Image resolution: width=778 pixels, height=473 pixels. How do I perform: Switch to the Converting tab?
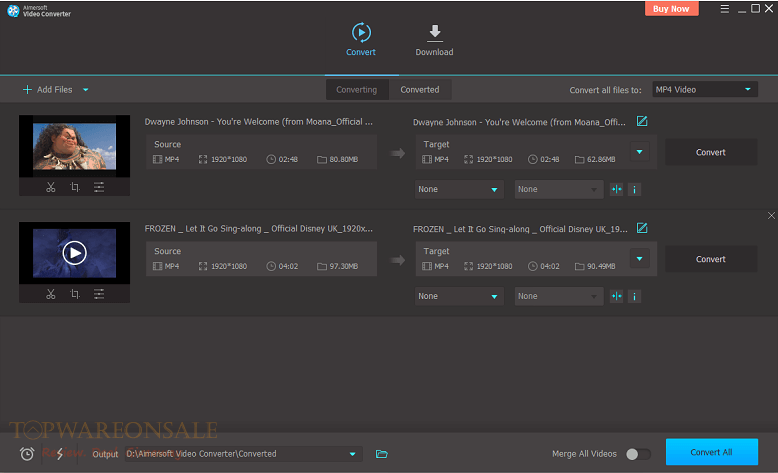pos(357,90)
